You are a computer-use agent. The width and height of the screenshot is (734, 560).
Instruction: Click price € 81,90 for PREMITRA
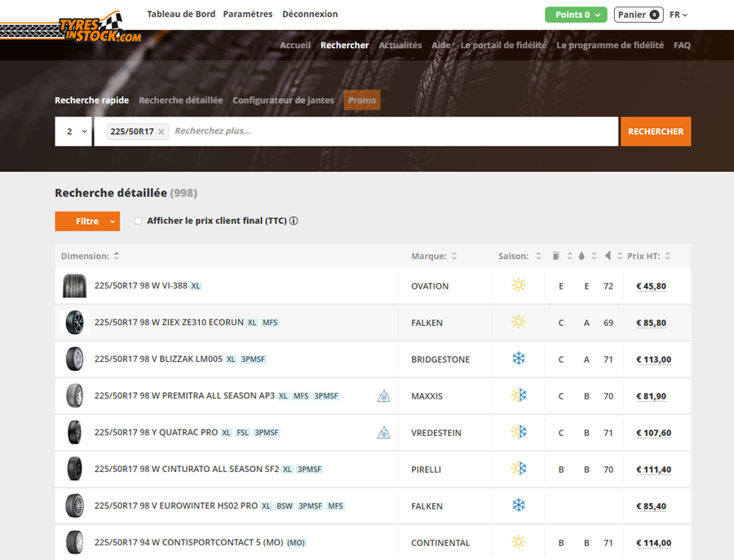point(651,396)
